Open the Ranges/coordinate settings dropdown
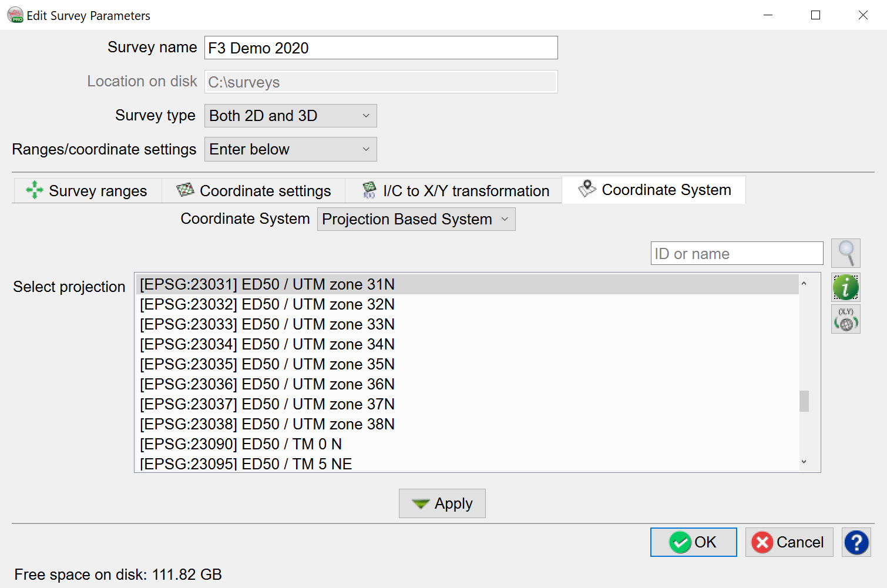The height and width of the screenshot is (588, 887). pyautogui.click(x=290, y=149)
